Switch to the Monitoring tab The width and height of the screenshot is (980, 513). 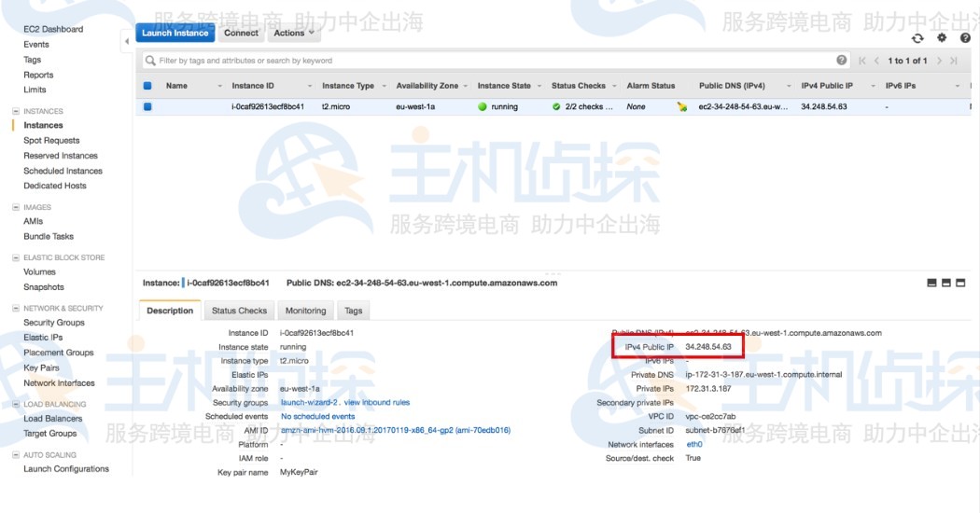click(305, 311)
